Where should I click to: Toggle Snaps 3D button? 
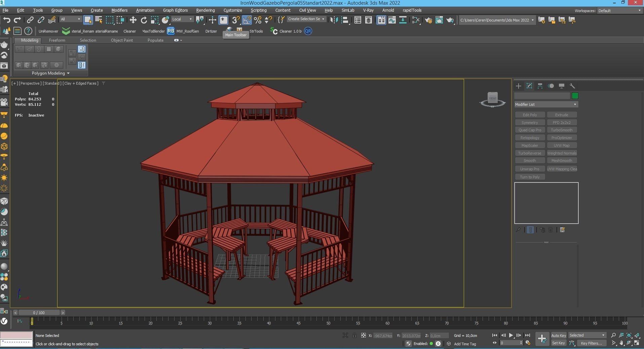click(x=236, y=20)
